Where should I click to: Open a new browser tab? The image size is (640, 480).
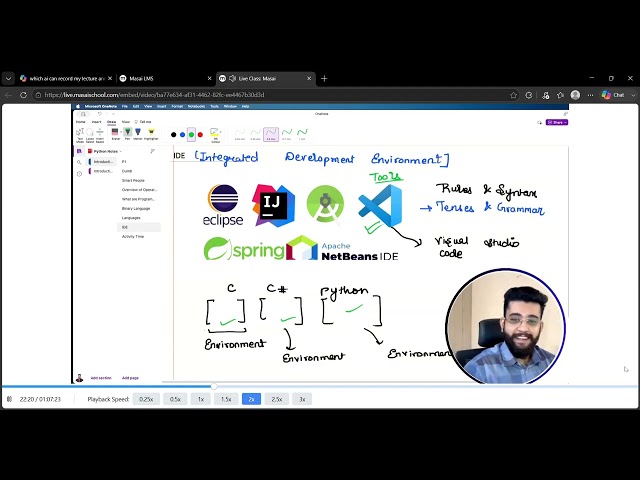coord(324,78)
